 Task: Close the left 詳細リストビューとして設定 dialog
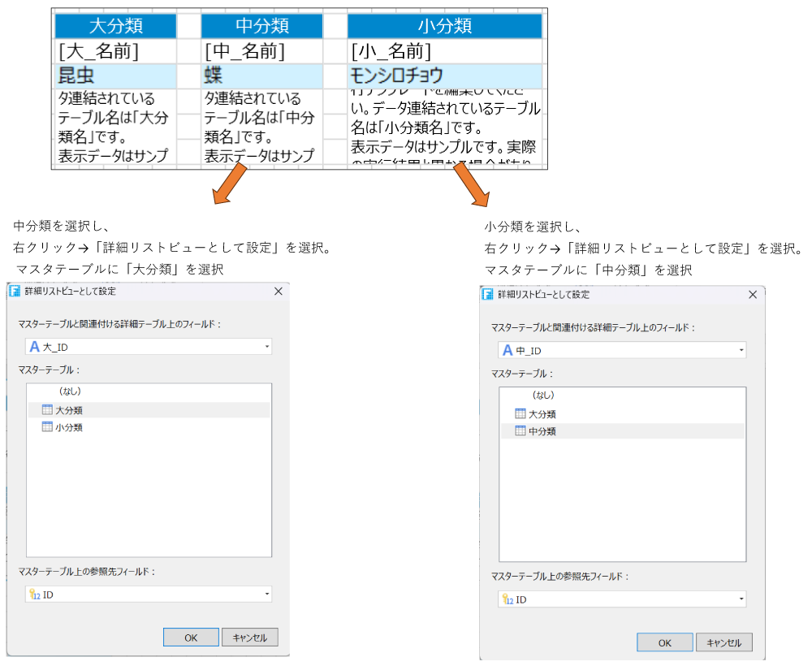pos(278,291)
